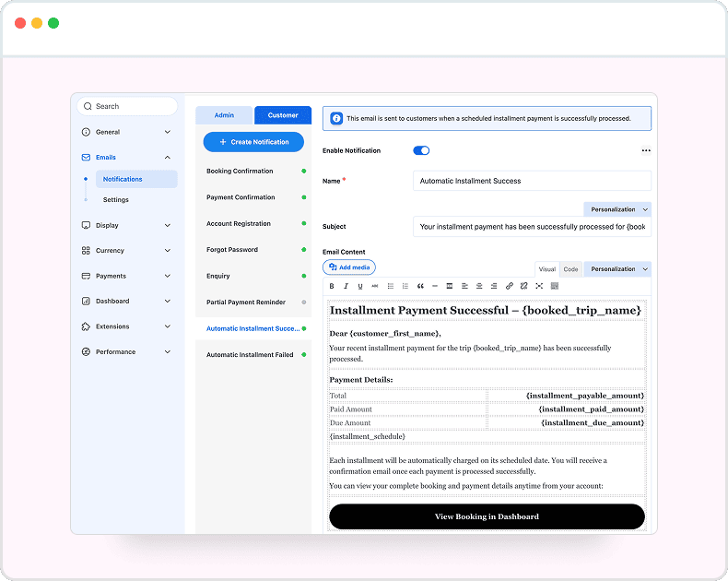Open Payment Confirmation notification

(x=253, y=197)
